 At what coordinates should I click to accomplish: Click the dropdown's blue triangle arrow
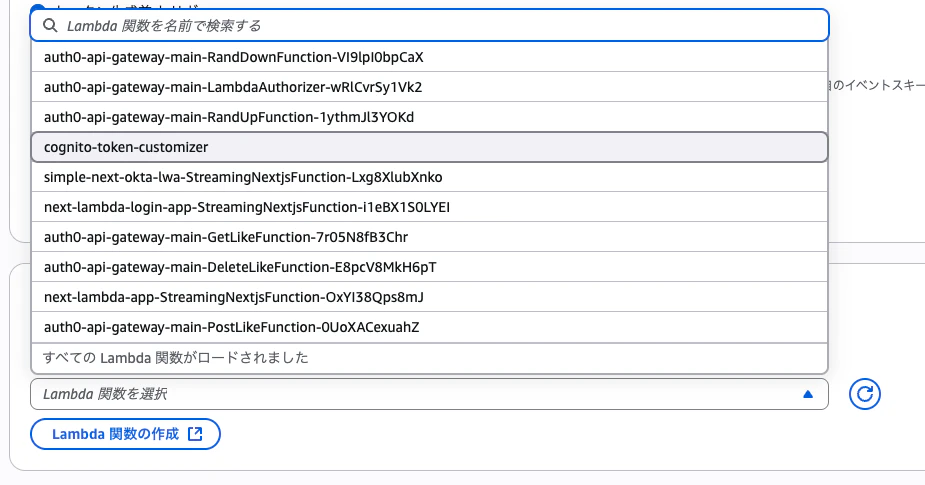pyautogui.click(x=808, y=394)
